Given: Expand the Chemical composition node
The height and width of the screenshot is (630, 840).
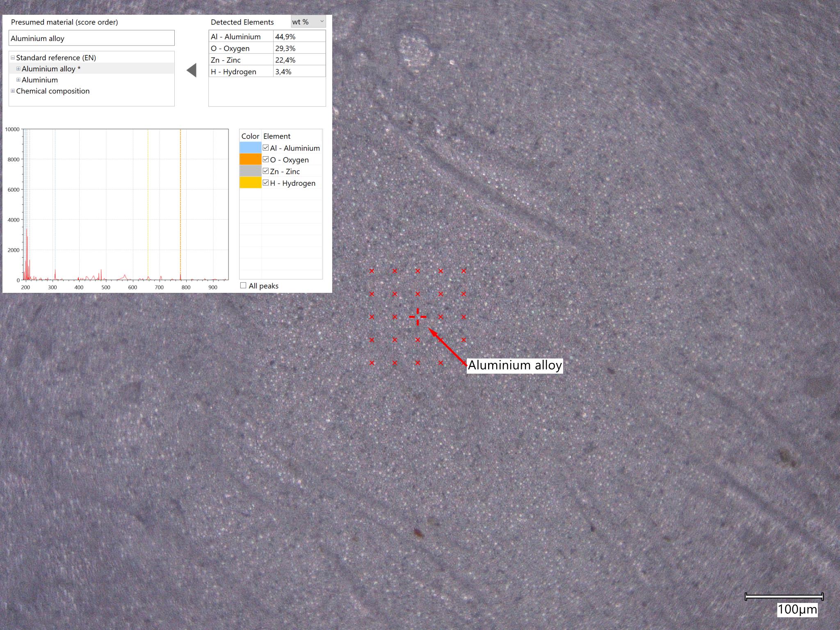Looking at the screenshot, I should pyautogui.click(x=13, y=91).
